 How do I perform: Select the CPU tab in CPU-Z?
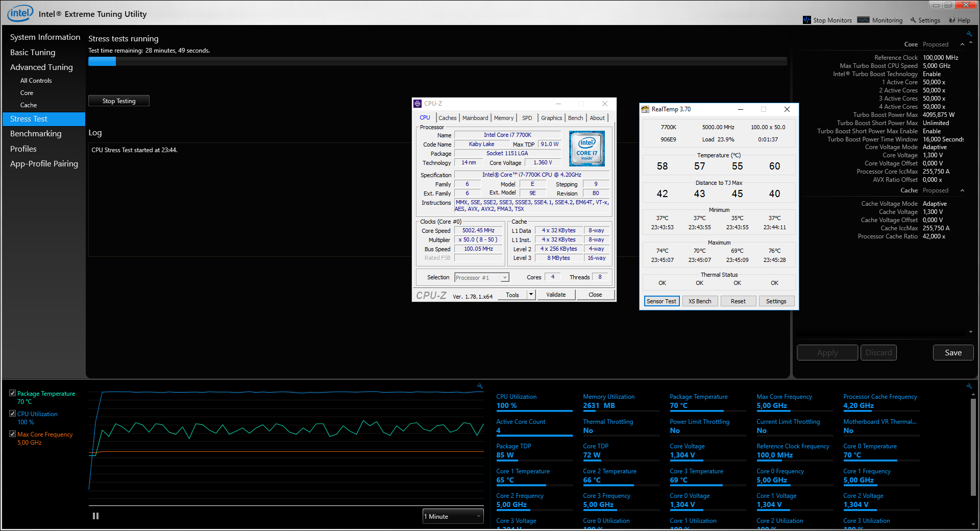click(x=425, y=117)
